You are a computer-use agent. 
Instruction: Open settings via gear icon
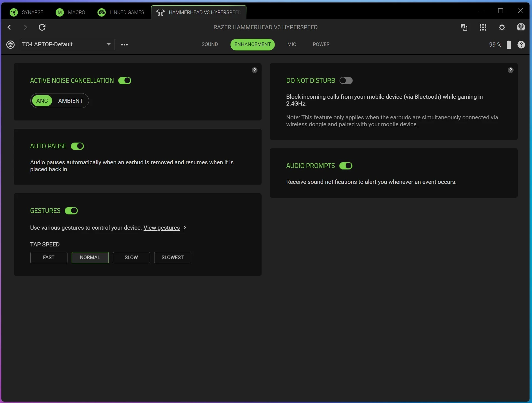pos(502,27)
